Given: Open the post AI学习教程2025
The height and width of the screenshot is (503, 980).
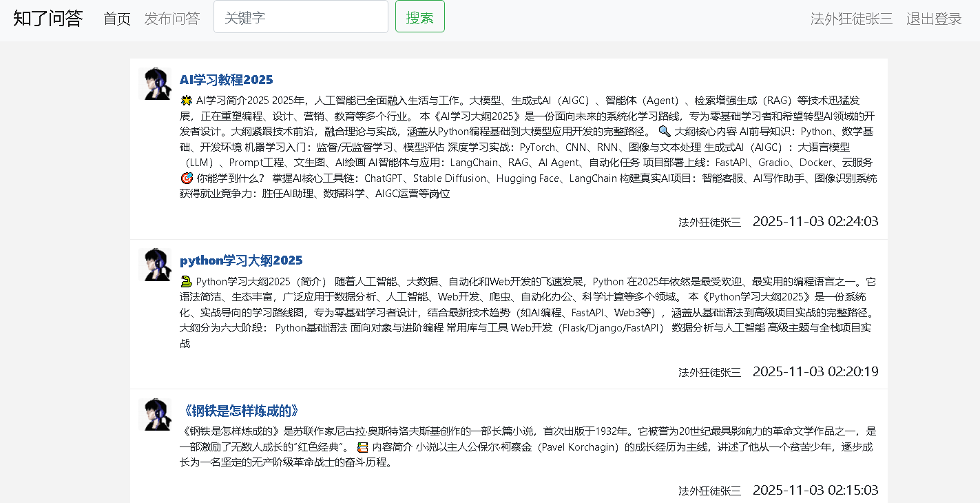Looking at the screenshot, I should point(226,79).
